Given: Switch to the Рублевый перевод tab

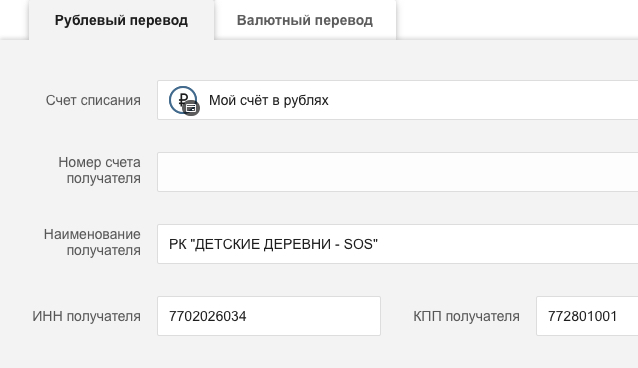Looking at the screenshot, I should (x=121, y=20).
